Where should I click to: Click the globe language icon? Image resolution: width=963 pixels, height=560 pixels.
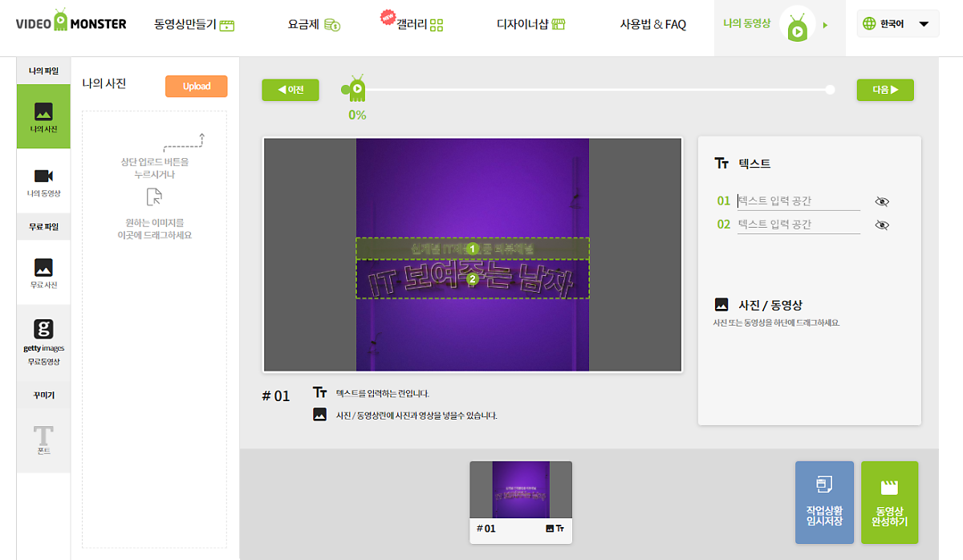coord(868,24)
